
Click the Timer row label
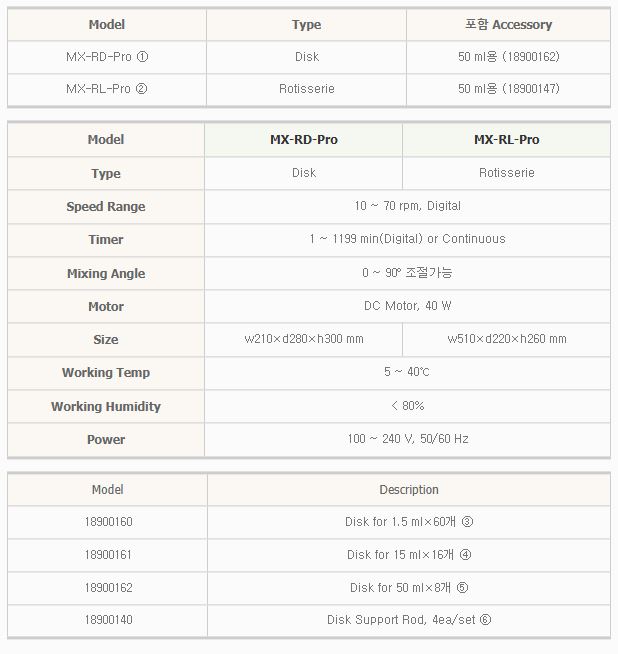coord(106,240)
